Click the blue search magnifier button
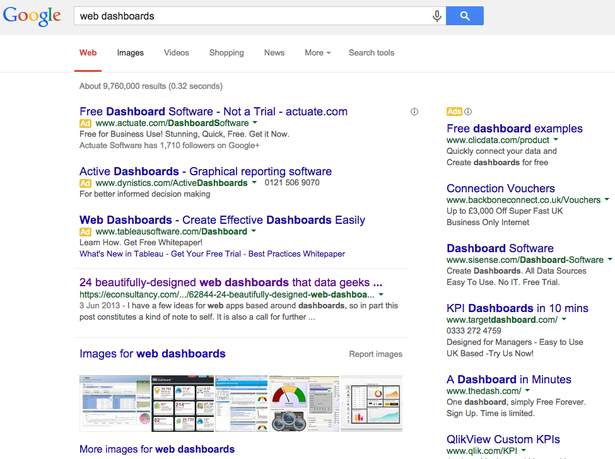Viewport: 615px width, 459px height. (465, 16)
